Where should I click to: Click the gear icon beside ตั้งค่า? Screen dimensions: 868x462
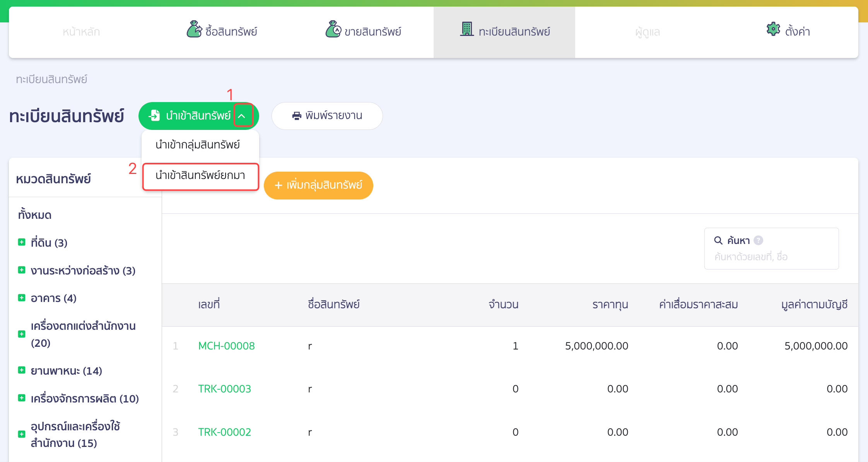(773, 29)
